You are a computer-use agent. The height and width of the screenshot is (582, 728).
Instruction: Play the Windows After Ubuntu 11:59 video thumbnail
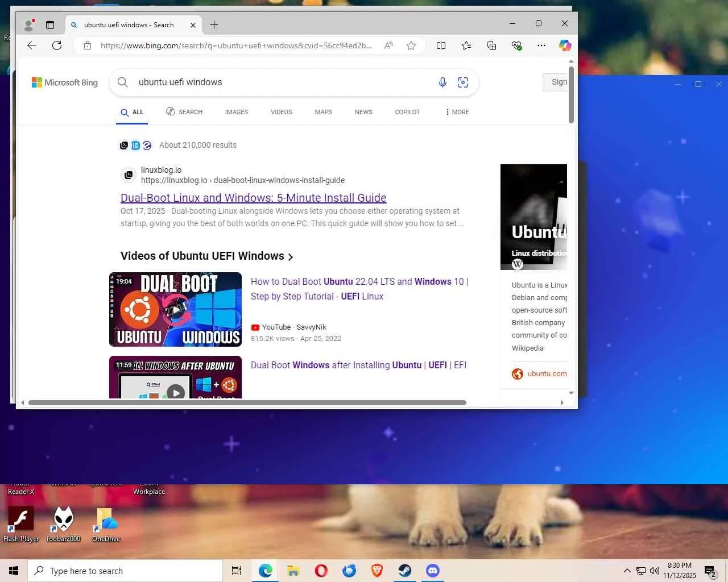175,377
